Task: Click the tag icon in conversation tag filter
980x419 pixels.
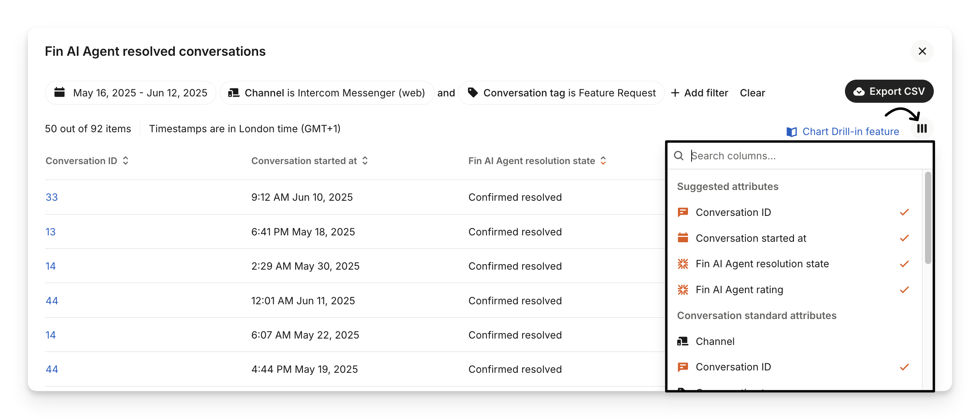Action: (x=473, y=93)
